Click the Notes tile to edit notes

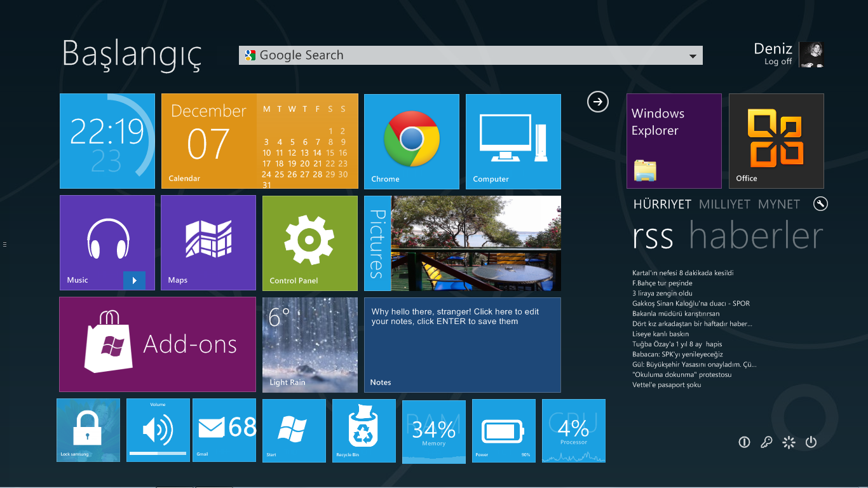click(463, 345)
